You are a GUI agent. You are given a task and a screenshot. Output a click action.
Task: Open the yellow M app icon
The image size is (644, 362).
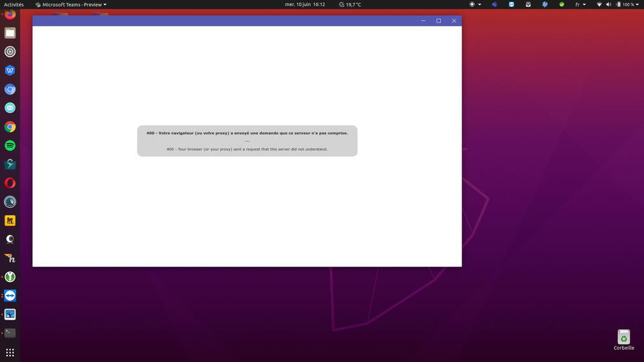10,220
